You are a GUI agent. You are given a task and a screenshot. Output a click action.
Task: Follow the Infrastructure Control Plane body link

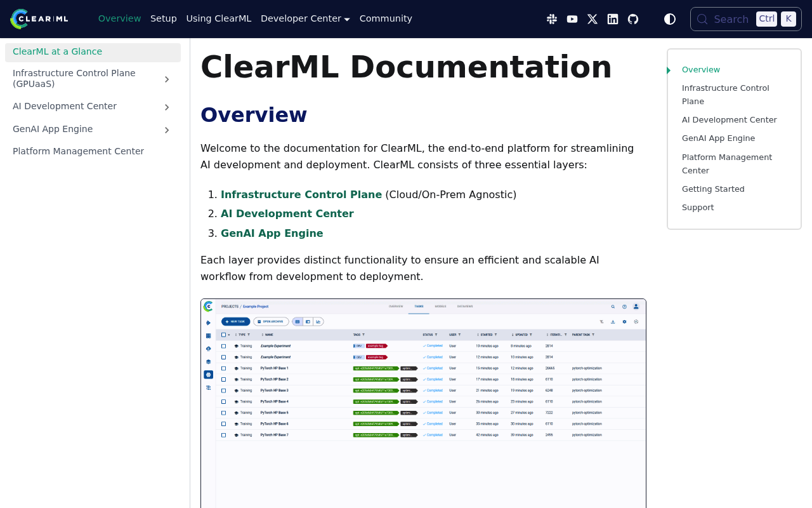(x=301, y=195)
